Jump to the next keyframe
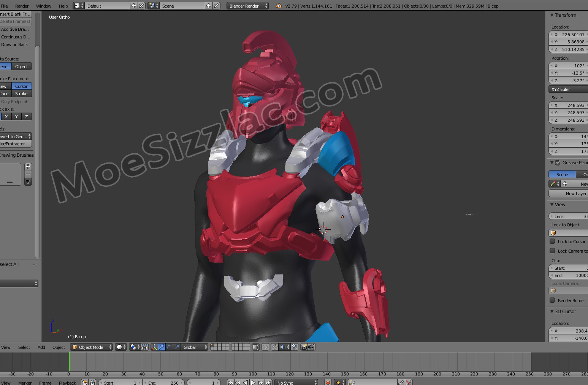Viewport: 588px width, 385px height. click(x=261, y=382)
